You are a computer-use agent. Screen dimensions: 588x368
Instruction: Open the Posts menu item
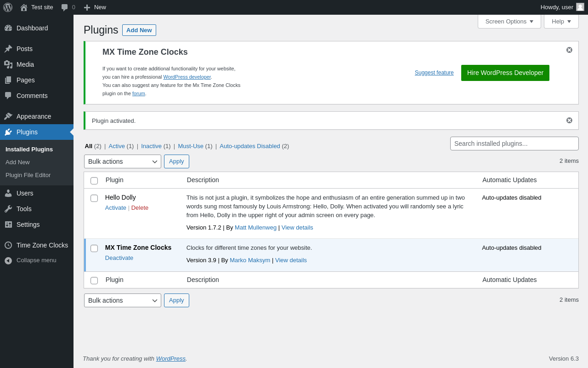point(37,49)
